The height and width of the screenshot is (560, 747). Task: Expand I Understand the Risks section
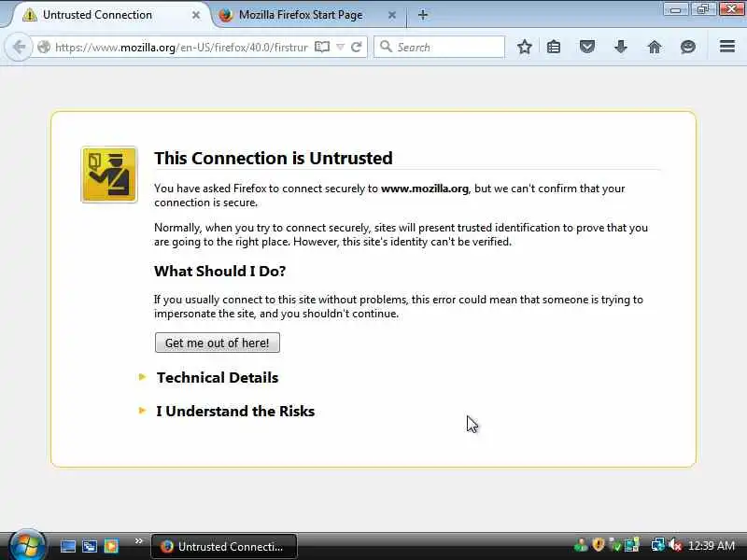pos(235,411)
